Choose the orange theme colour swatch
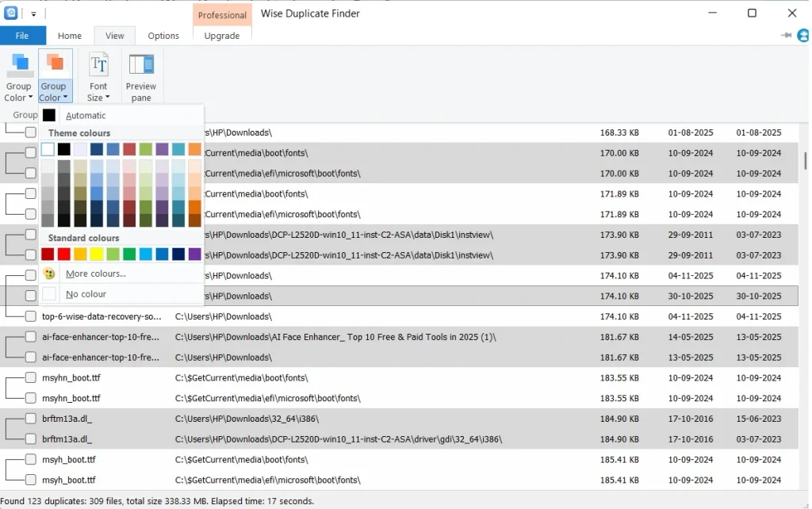812x509 pixels. click(x=195, y=150)
